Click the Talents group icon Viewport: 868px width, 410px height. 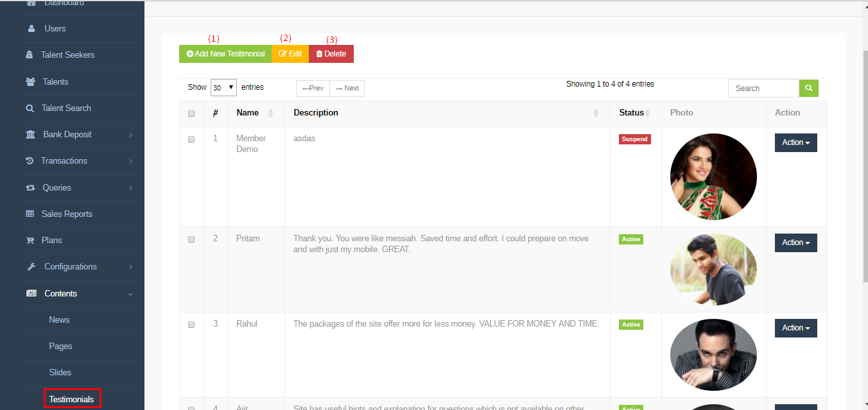pyautogui.click(x=30, y=81)
